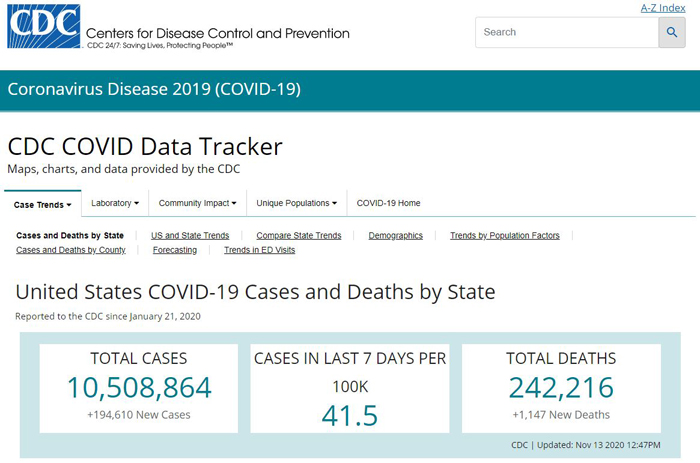Expand the Case Trends dropdown tab
Viewport: 700px width, 463px height.
pyautogui.click(x=42, y=204)
